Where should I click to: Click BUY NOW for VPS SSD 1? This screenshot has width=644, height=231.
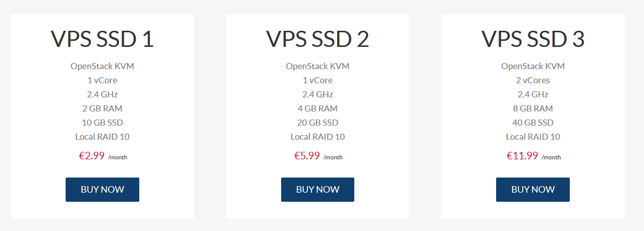click(x=102, y=190)
